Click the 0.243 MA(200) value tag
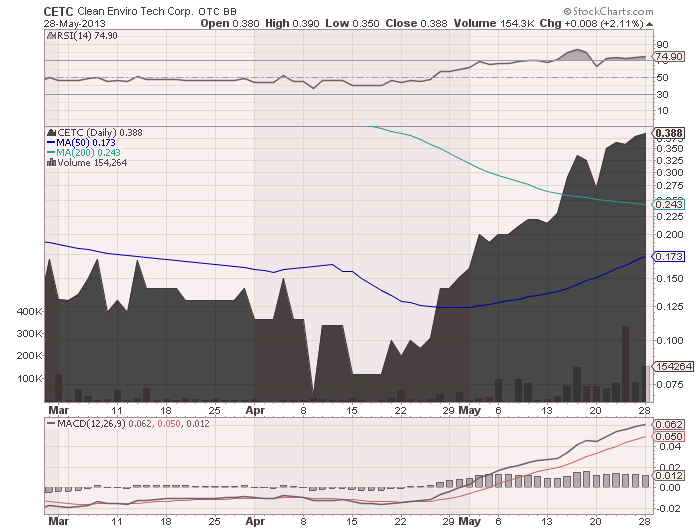The width and height of the screenshot is (700, 530). pos(667,205)
